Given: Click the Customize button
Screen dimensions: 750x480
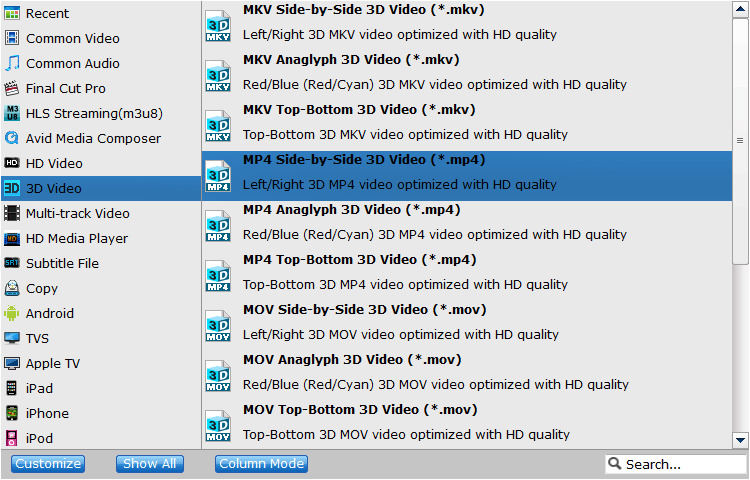Looking at the screenshot, I should tap(48, 464).
